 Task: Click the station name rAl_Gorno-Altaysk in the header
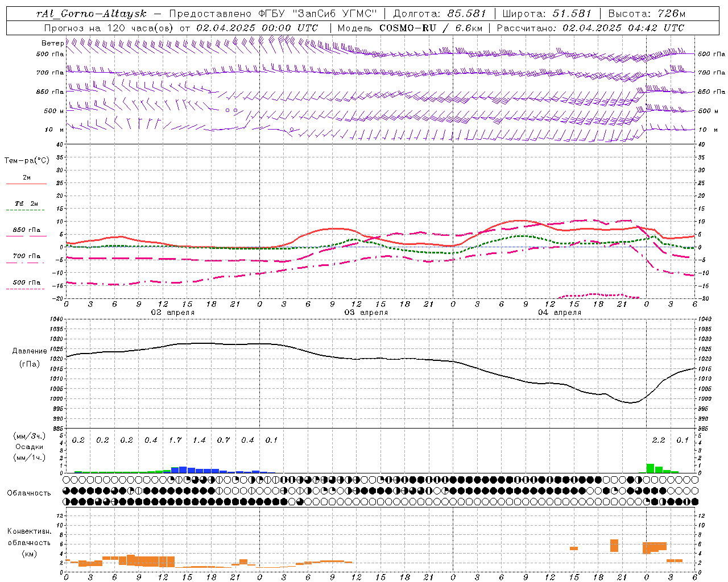click(x=91, y=14)
